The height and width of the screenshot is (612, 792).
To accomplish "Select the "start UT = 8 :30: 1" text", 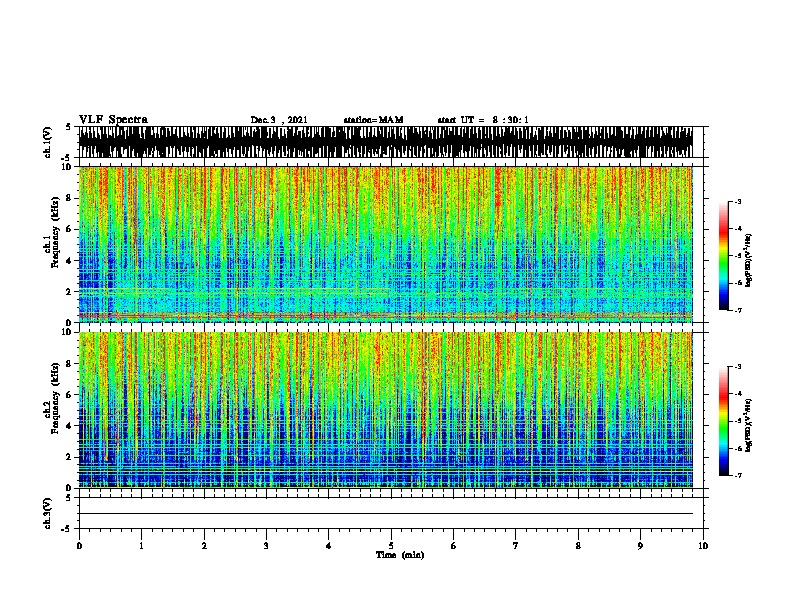I will pyautogui.click(x=483, y=120).
